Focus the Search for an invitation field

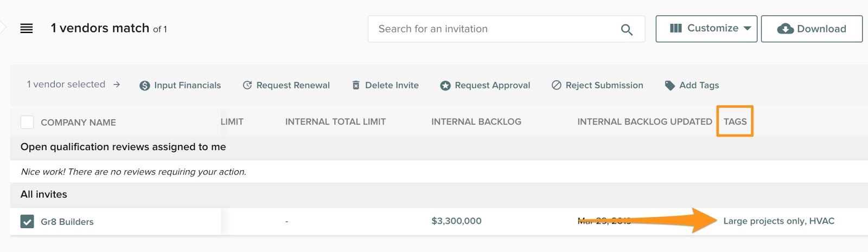pyautogui.click(x=494, y=29)
